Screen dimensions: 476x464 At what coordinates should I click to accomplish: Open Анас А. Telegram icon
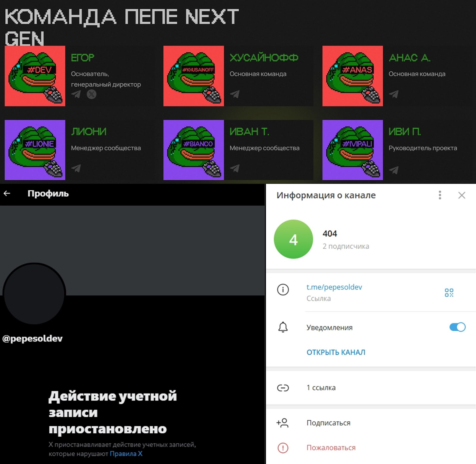click(394, 94)
